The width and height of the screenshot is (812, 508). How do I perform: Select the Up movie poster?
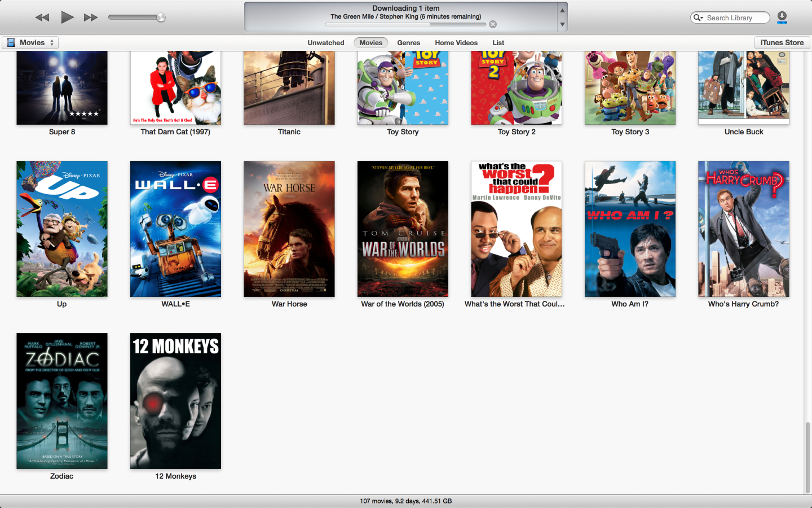coord(62,229)
